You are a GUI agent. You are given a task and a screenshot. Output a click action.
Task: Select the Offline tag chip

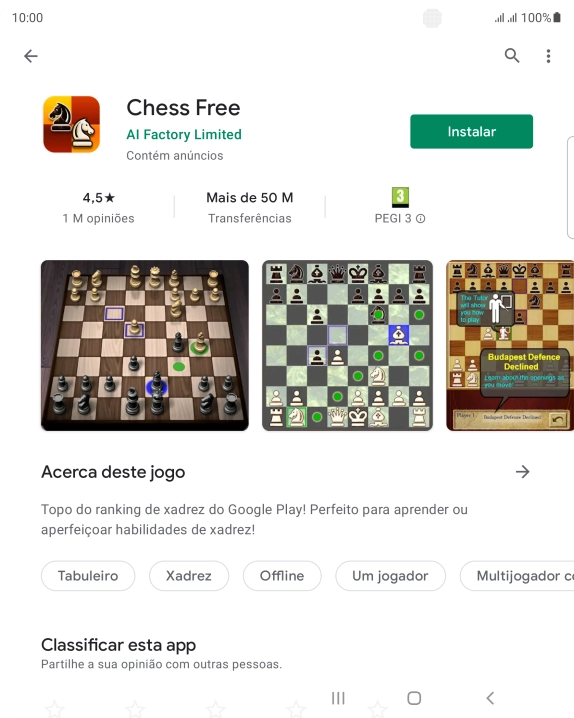tap(282, 576)
